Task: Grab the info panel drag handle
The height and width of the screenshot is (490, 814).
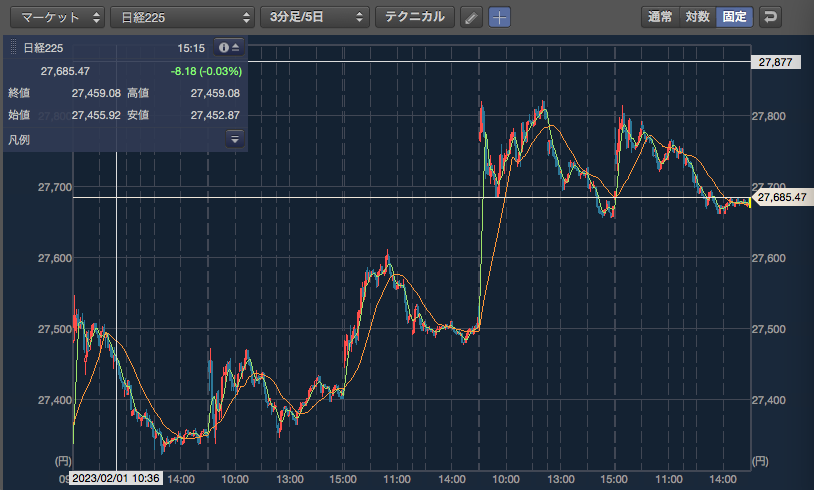Action: click(13, 48)
